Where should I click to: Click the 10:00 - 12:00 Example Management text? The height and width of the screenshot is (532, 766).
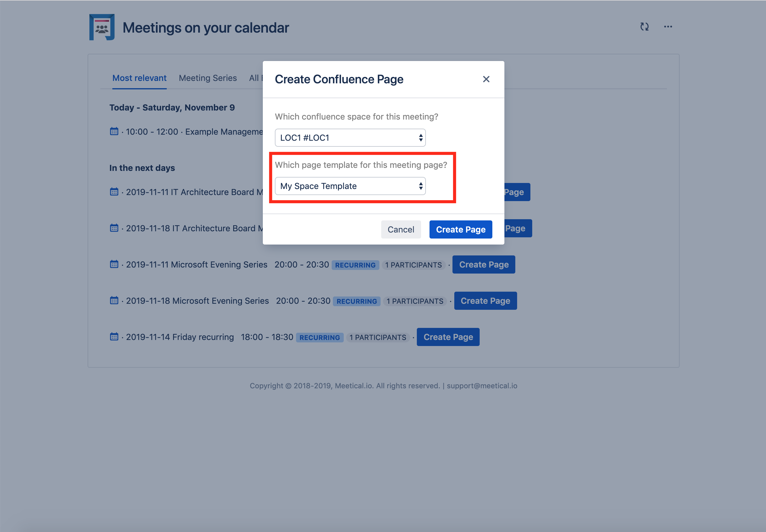click(195, 132)
